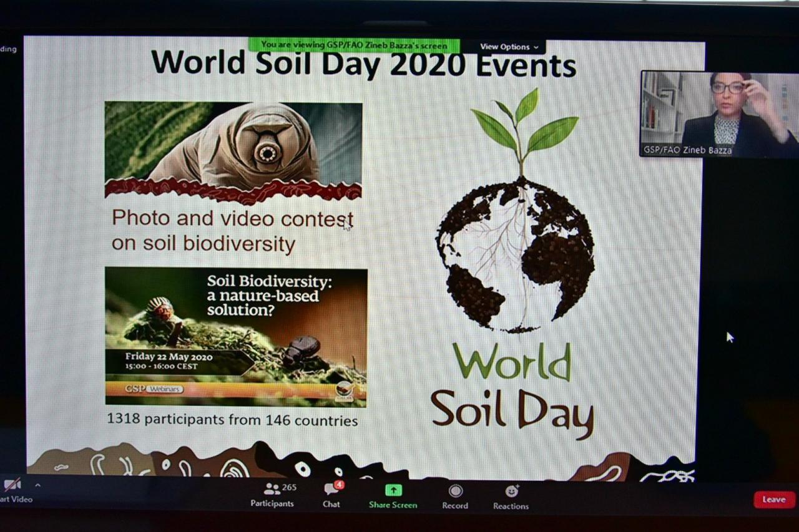Open the Reactions emoji icon
Image resolution: width=799 pixels, height=532 pixels.
point(511,491)
